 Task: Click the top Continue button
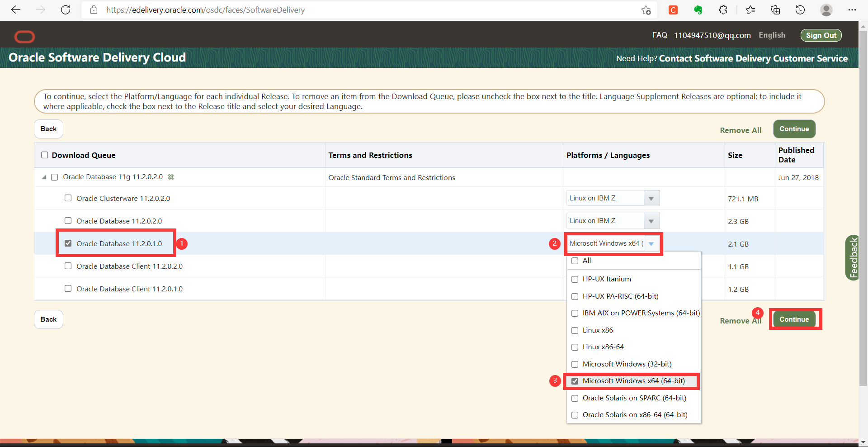[x=794, y=129]
